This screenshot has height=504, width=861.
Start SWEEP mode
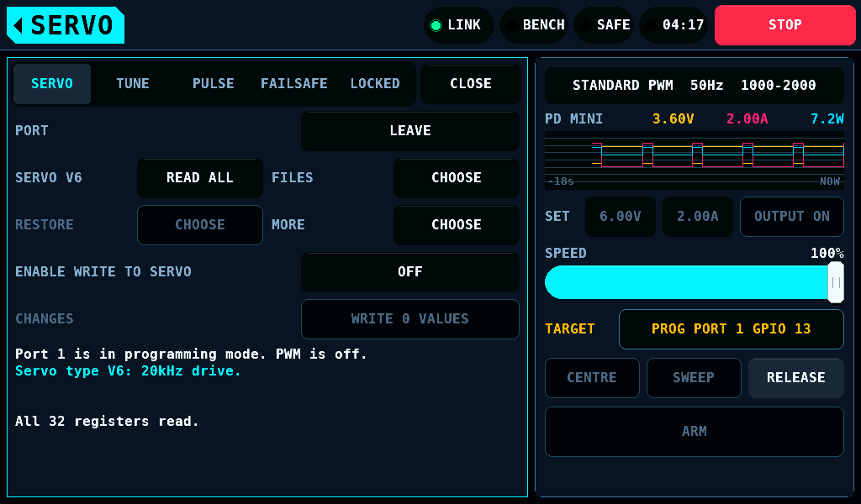(694, 378)
